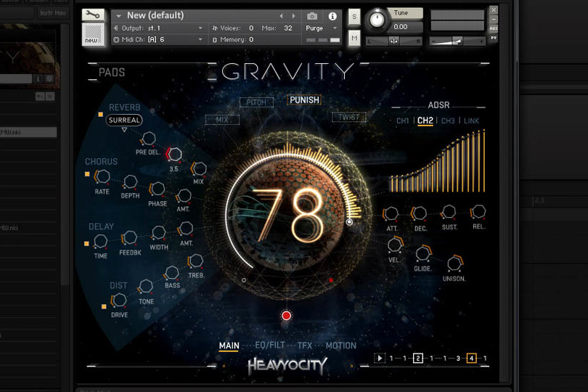Click the delay TIME knob
The width and height of the screenshot is (588, 392).
100,241
